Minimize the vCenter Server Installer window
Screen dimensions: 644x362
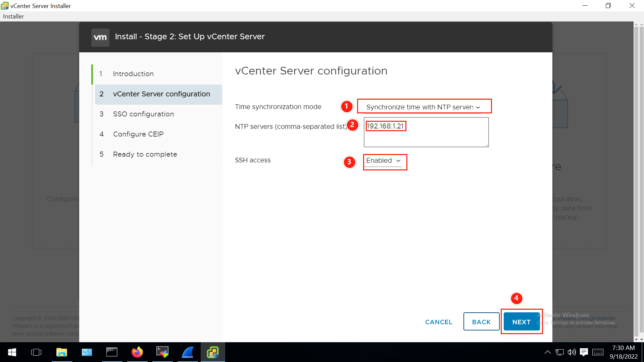(x=585, y=6)
